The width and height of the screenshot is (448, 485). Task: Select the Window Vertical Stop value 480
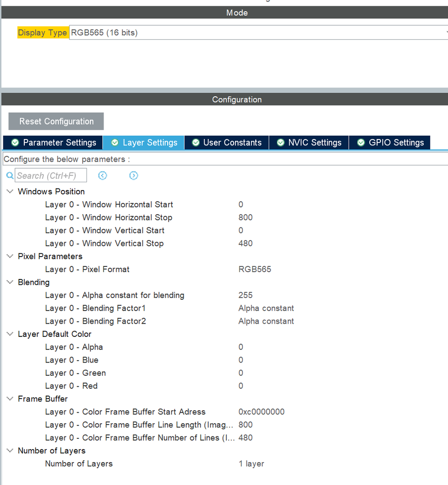pyautogui.click(x=245, y=243)
